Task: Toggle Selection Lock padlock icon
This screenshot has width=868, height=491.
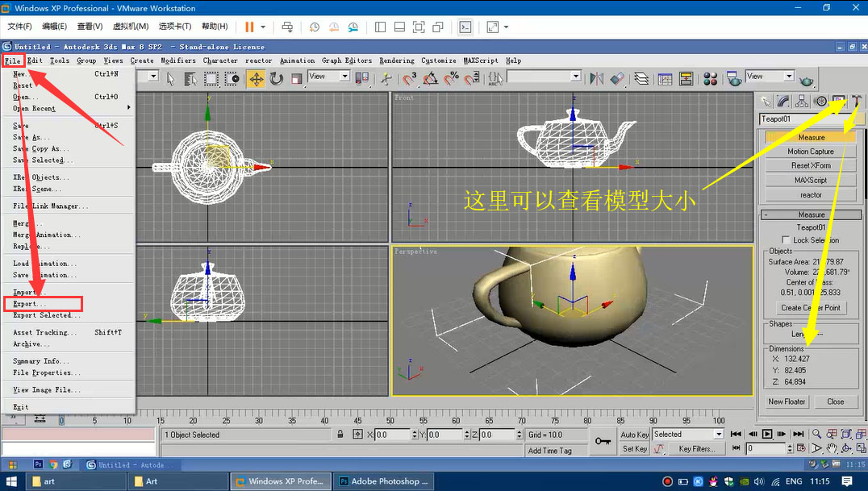Action: pos(340,435)
